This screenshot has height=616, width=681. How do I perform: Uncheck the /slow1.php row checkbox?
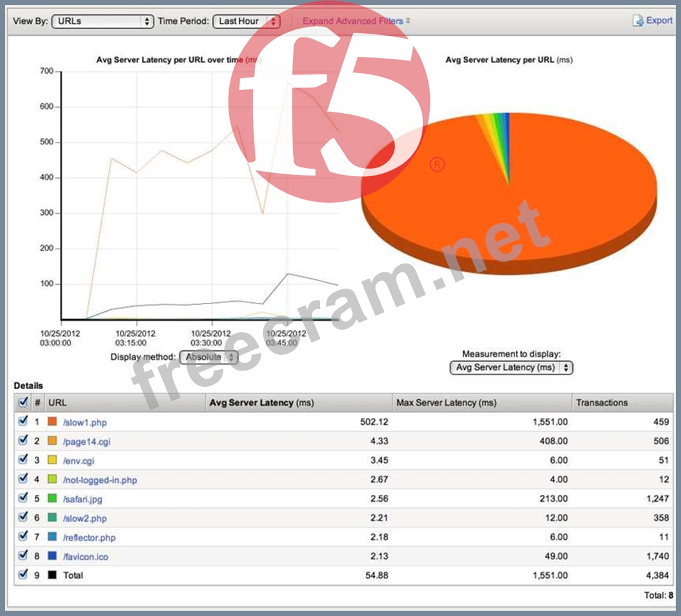click(23, 421)
